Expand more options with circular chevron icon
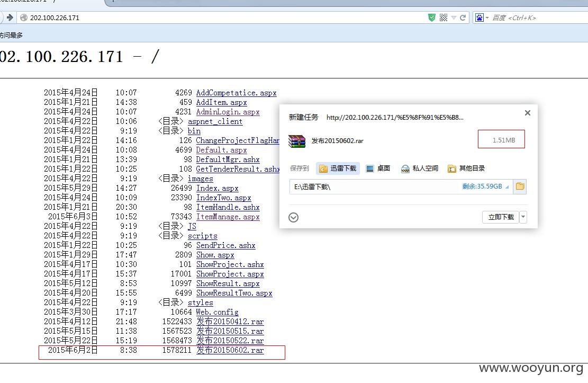 click(x=293, y=217)
